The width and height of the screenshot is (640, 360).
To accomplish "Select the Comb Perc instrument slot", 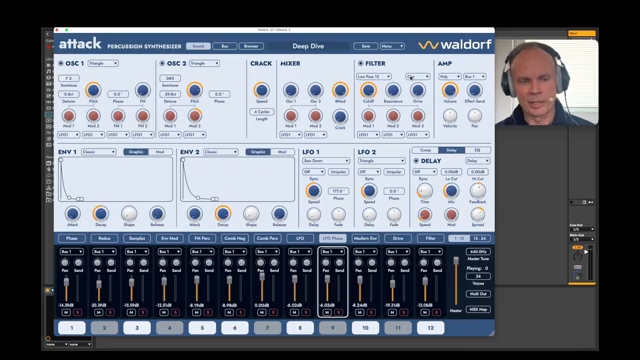I will (x=267, y=238).
